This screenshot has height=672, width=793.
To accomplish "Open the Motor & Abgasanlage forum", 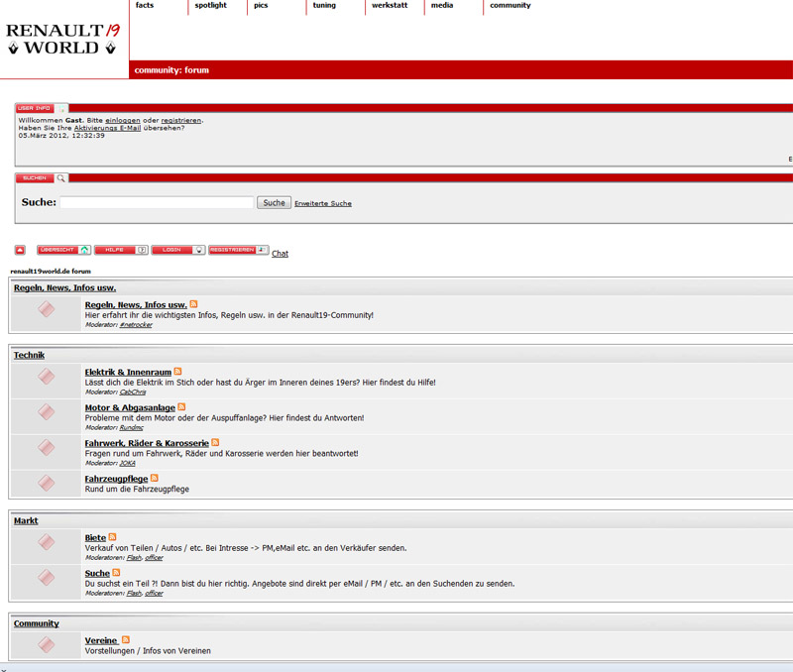I will coord(130,407).
